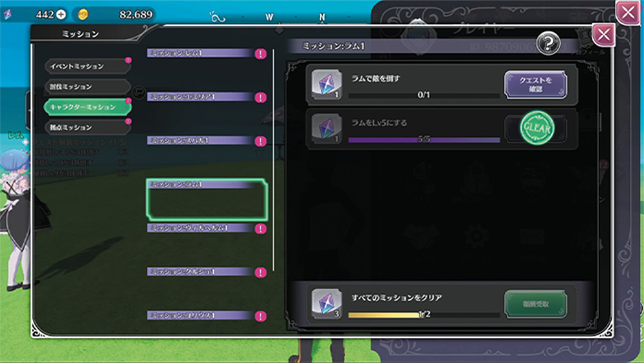Image resolution: width=644 pixels, height=363 pixels.
Task: Switch to 拠点ミッション tab
Action: click(x=88, y=128)
